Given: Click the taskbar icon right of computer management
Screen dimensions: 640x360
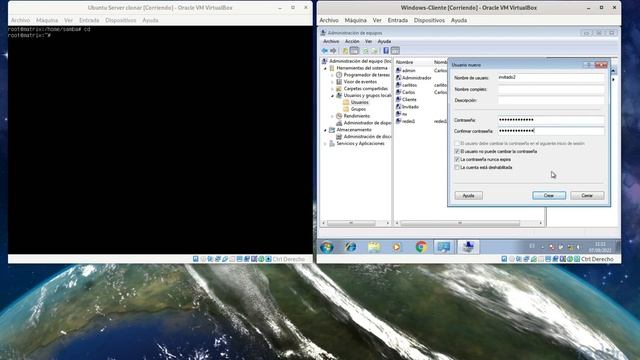Looking at the screenshot, I should click(x=468, y=247).
